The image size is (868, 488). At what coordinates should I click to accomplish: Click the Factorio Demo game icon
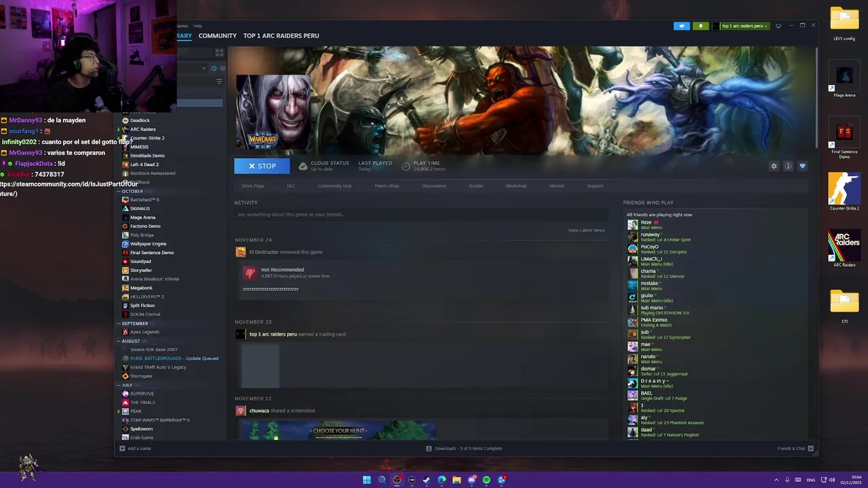(125, 226)
